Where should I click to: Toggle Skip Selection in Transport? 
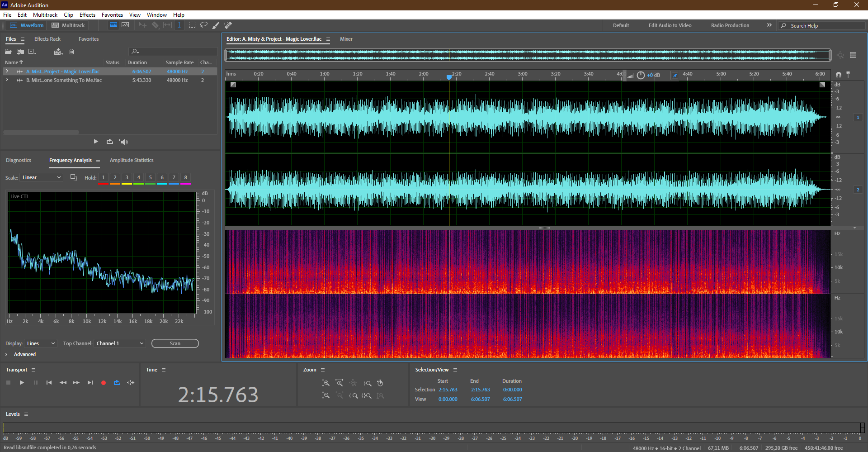click(131, 383)
